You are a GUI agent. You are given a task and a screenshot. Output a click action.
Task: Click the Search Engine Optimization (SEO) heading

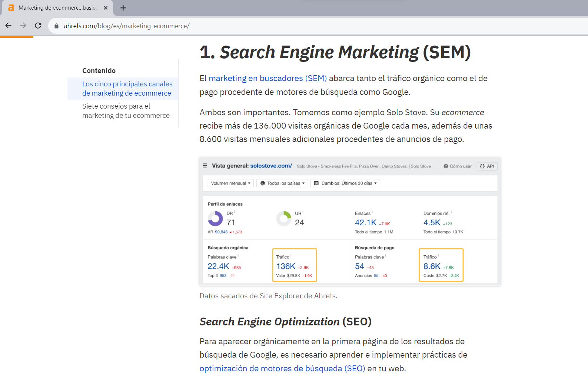tap(285, 322)
